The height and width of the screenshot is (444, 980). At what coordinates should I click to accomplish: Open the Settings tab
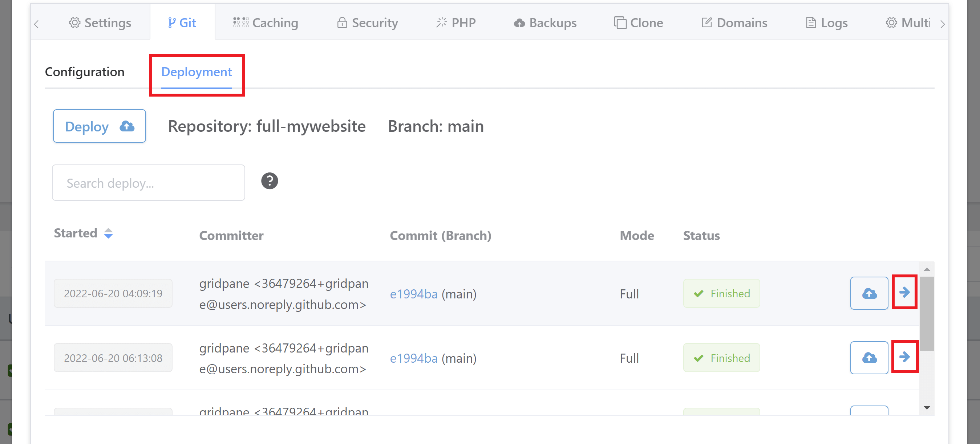coord(100,23)
